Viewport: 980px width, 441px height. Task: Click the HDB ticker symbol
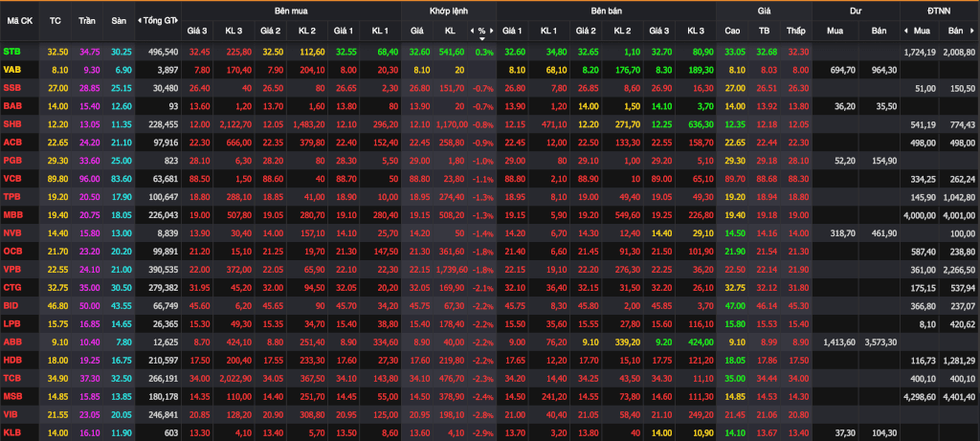tap(11, 360)
